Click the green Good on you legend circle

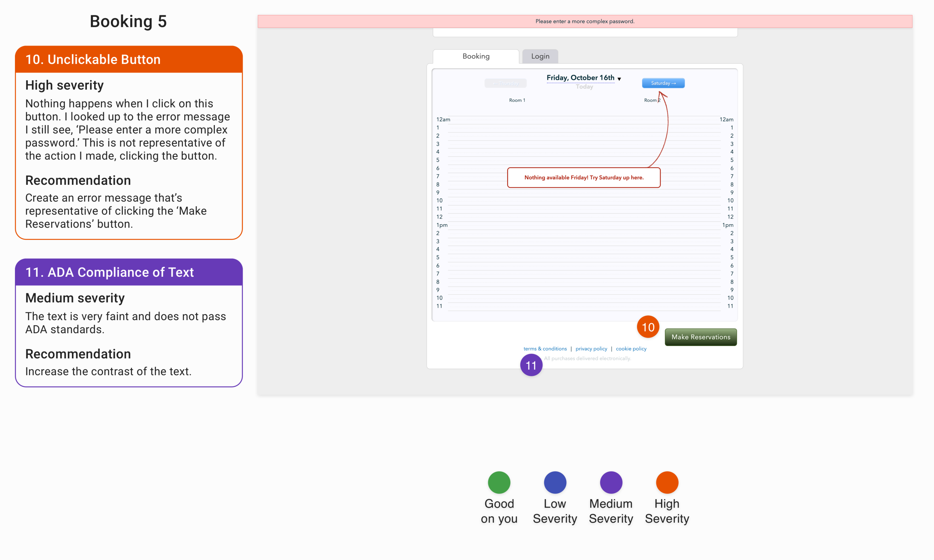tap(499, 482)
